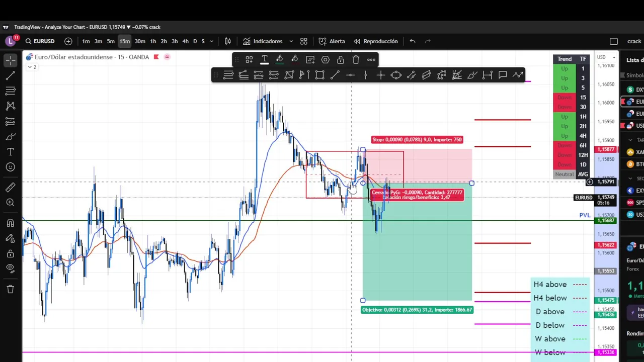The height and width of the screenshot is (362, 644).
Task: Start bar replay with Reproducción button
Action: [x=376, y=41]
